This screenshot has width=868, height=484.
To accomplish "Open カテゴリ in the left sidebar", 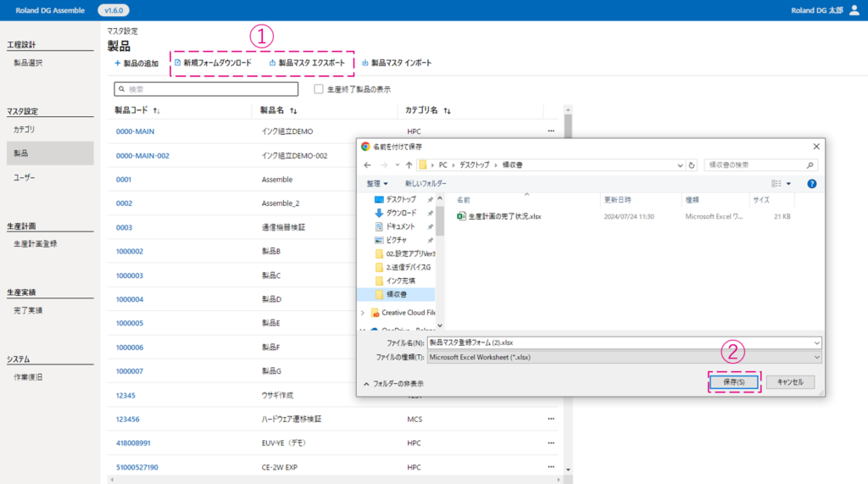I will pyautogui.click(x=24, y=130).
